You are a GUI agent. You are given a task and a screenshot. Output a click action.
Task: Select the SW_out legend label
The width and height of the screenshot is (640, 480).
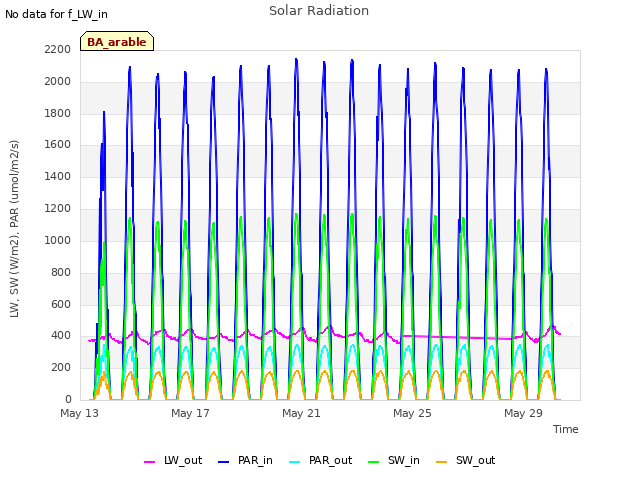pyautogui.click(x=476, y=460)
